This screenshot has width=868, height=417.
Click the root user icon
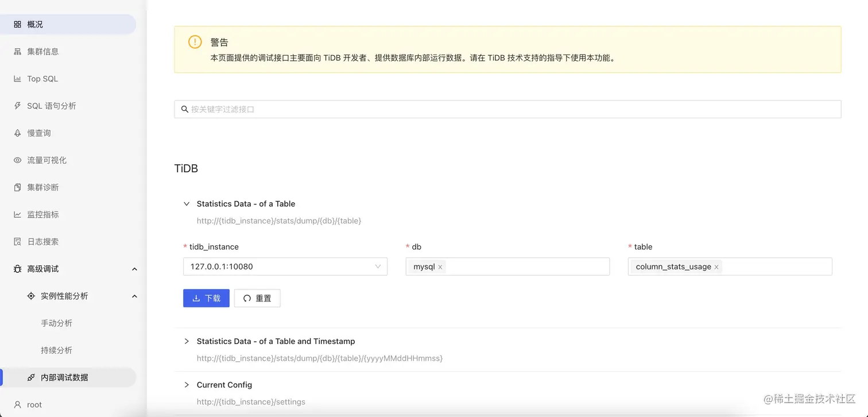click(17, 404)
